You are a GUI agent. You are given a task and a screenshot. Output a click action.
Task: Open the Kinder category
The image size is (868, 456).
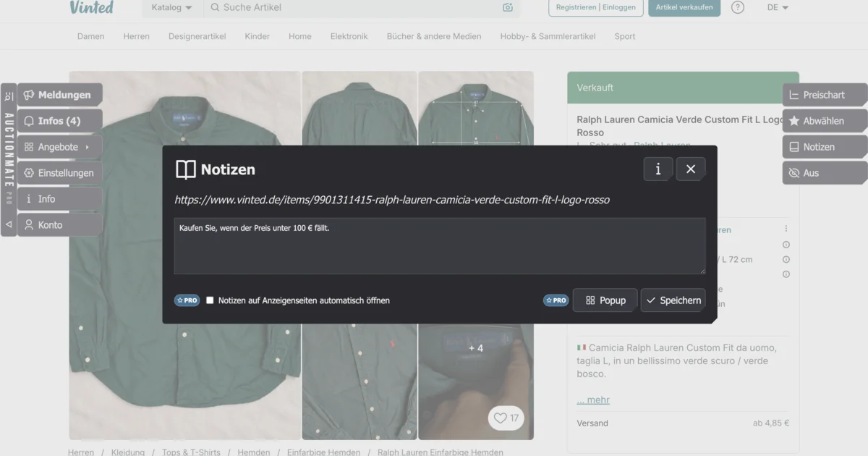tap(258, 36)
